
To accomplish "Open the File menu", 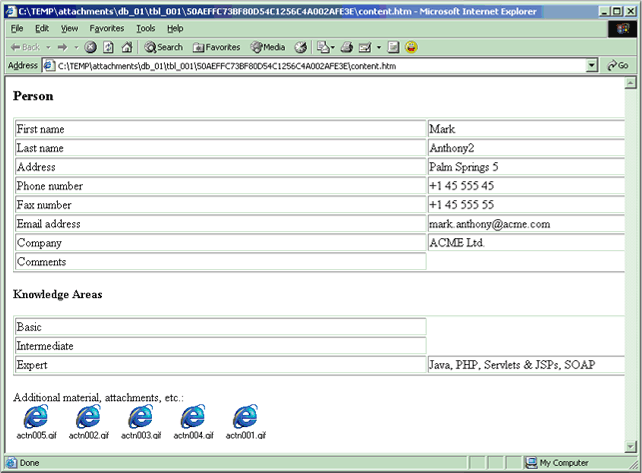I will click(x=17, y=29).
